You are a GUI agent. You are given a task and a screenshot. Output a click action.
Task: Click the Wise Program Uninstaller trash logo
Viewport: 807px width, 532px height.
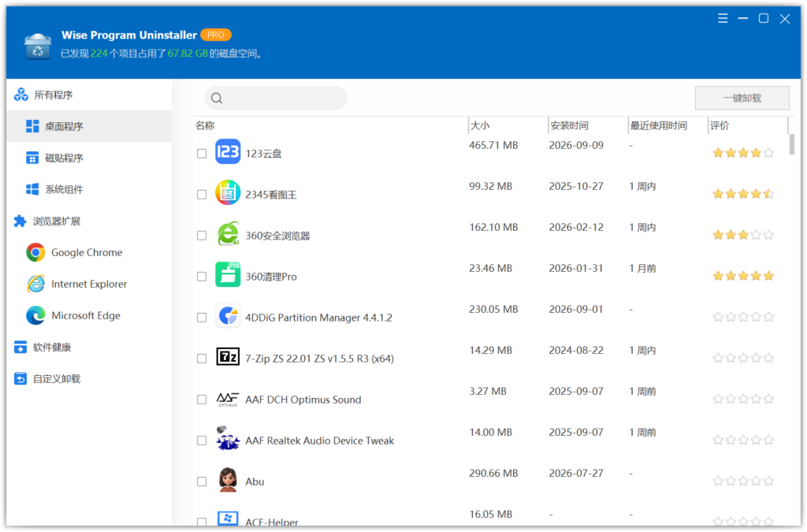click(x=38, y=46)
